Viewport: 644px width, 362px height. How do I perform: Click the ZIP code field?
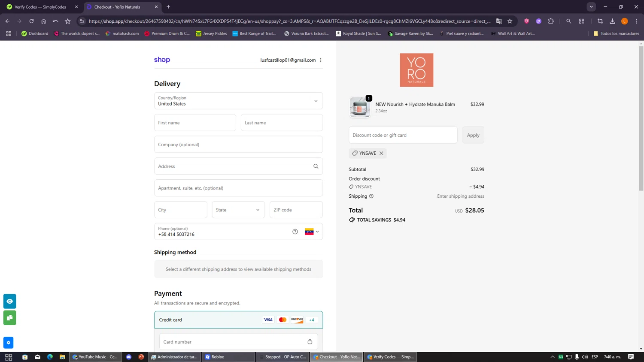[x=296, y=210]
